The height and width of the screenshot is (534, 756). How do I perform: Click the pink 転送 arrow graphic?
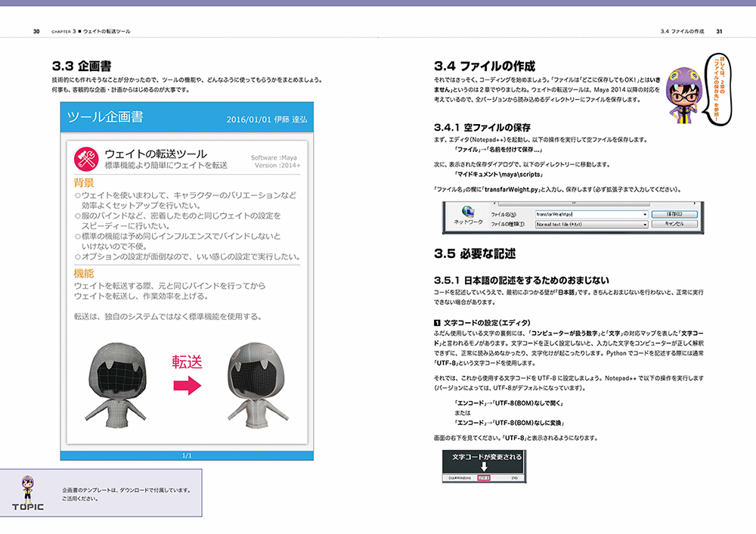187,386
